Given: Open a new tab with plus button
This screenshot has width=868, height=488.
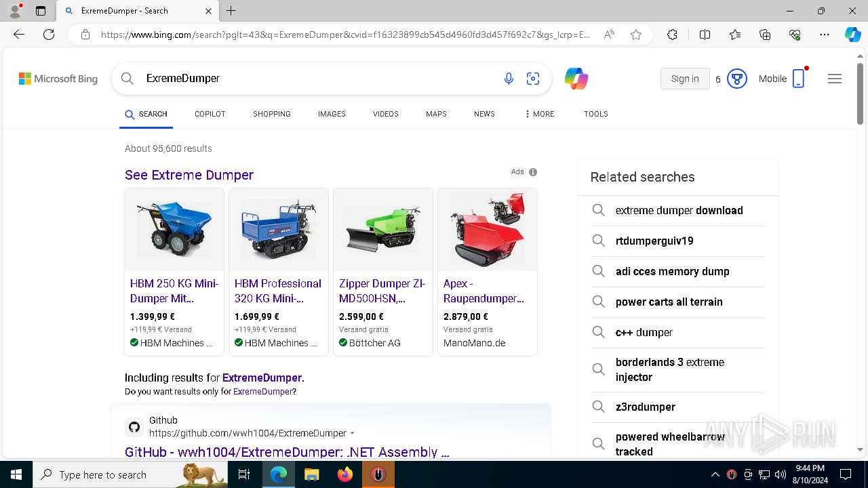Looking at the screenshot, I should (231, 11).
